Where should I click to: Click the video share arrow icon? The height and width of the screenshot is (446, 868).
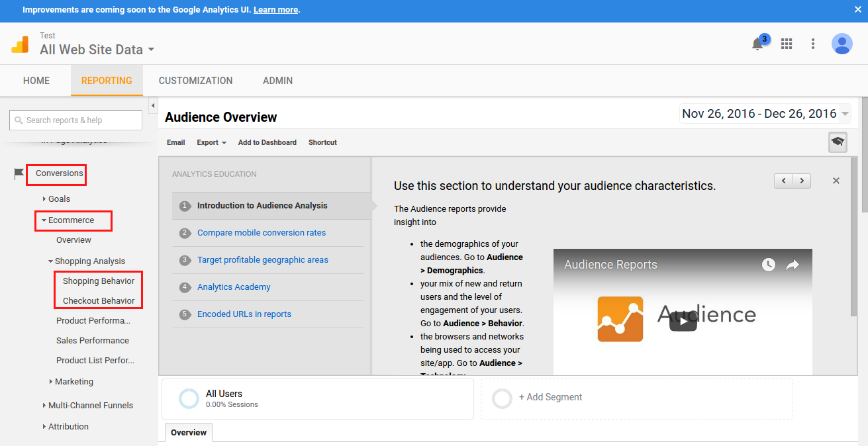tap(793, 265)
